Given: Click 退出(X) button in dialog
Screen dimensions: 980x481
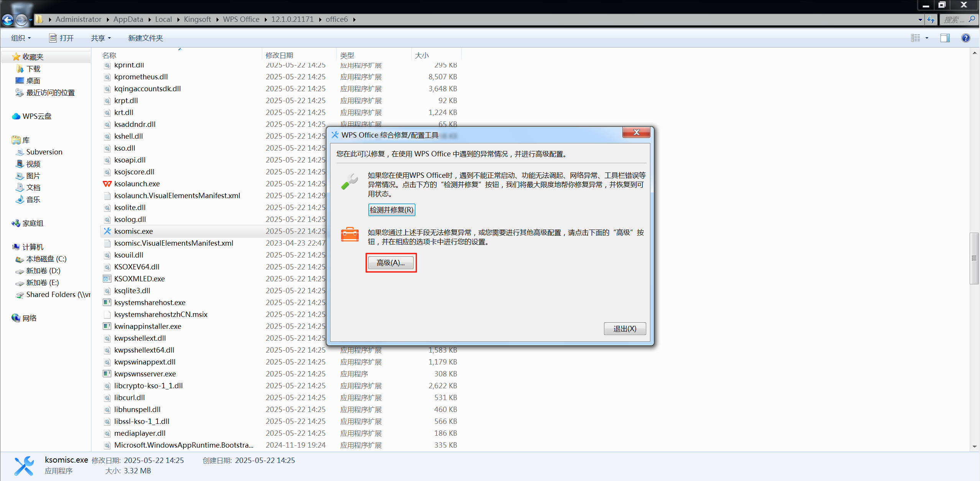Looking at the screenshot, I should (624, 328).
